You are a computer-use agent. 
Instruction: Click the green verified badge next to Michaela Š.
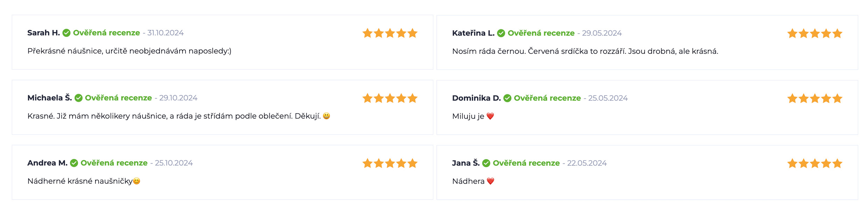click(78, 98)
